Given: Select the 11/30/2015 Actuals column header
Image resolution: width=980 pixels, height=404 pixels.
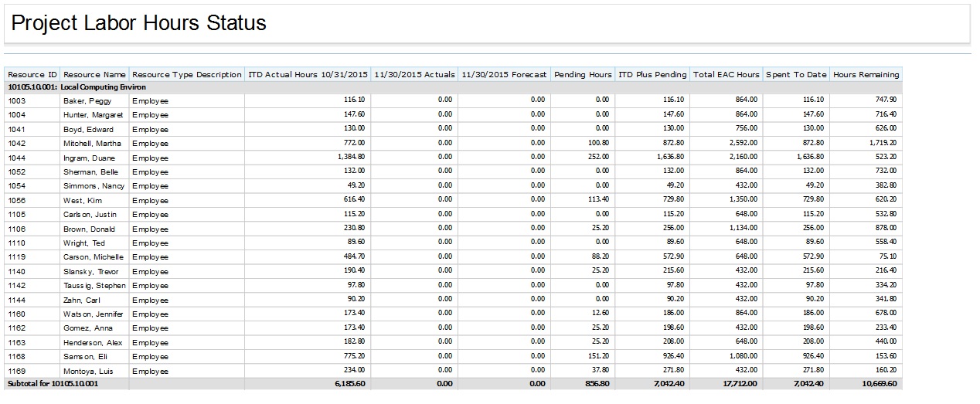Looking at the screenshot, I should 414,75.
